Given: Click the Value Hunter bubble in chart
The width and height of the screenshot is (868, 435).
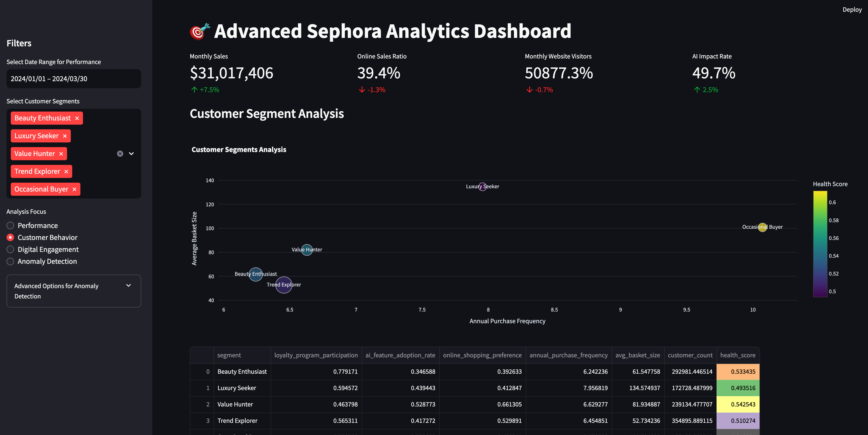Looking at the screenshot, I should (307, 250).
